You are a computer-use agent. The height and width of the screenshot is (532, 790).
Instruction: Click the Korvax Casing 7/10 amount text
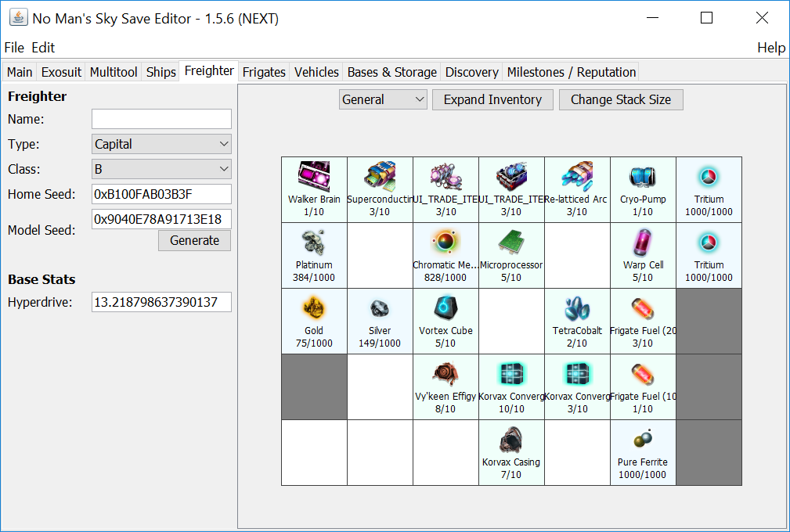tap(511, 475)
